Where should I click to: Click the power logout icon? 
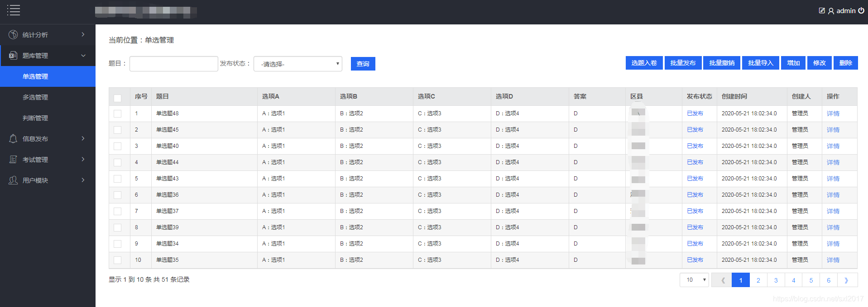861,10
